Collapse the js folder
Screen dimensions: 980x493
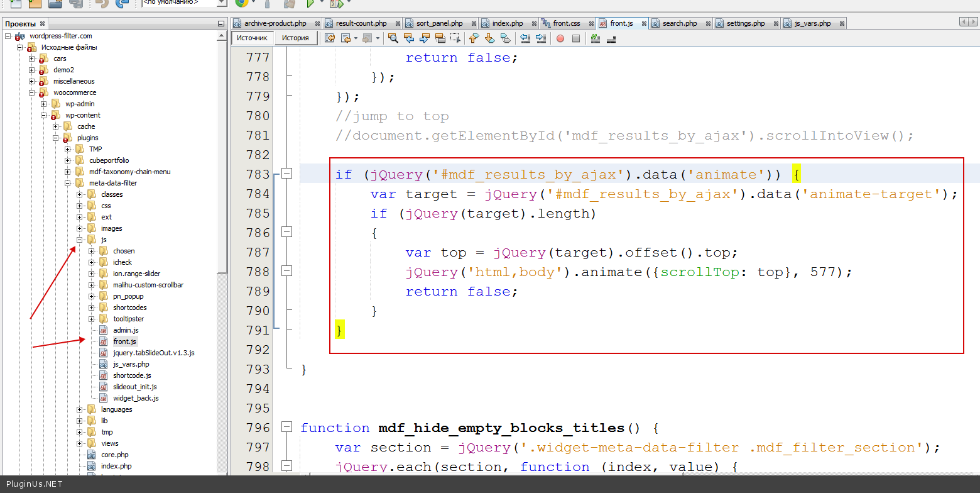pos(80,240)
